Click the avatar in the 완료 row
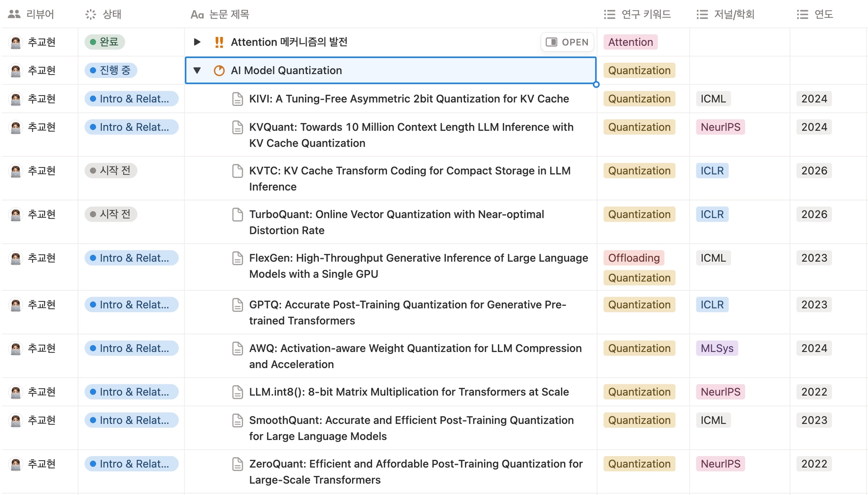This screenshot has height=495, width=868. (16, 42)
